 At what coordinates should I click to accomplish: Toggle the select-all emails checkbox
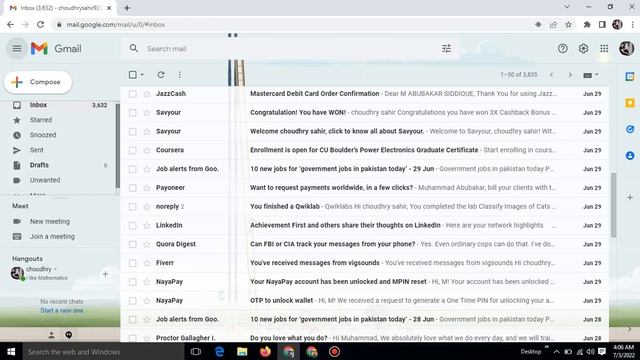click(x=133, y=75)
